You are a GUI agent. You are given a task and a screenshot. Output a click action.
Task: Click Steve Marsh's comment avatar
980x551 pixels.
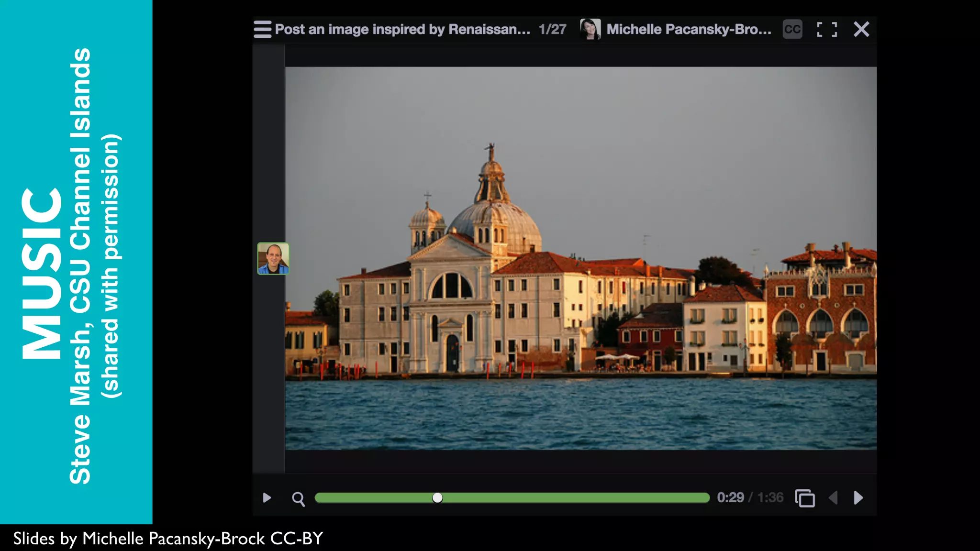(x=273, y=258)
